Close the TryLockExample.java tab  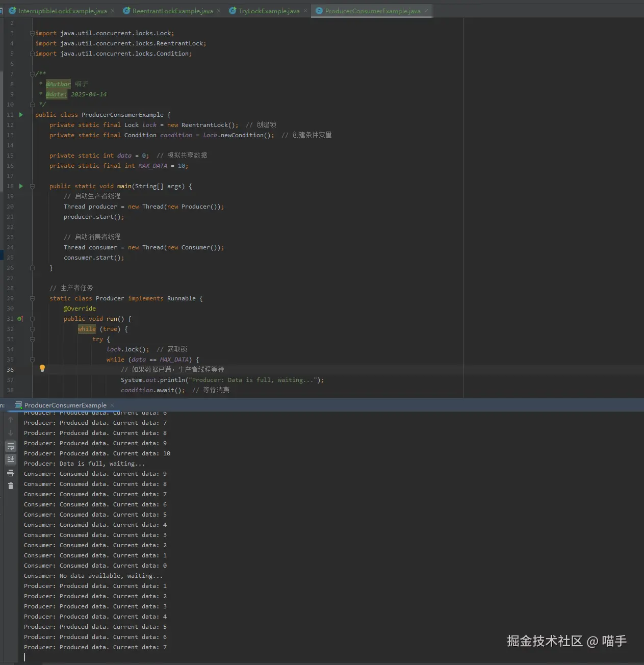(x=305, y=11)
